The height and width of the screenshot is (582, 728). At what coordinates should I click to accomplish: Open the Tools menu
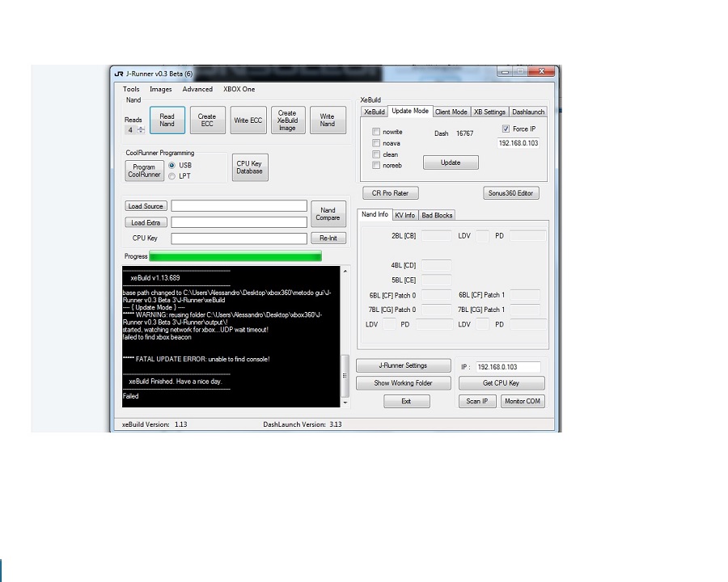point(131,89)
